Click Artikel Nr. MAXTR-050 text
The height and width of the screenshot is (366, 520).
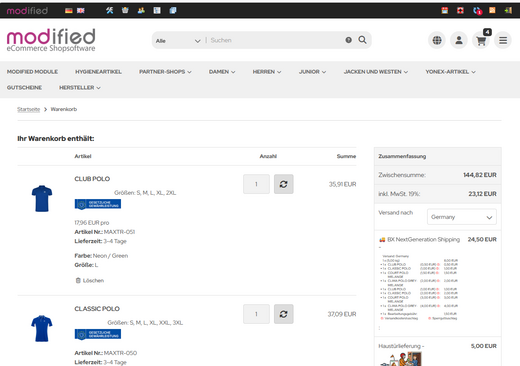(x=106, y=353)
